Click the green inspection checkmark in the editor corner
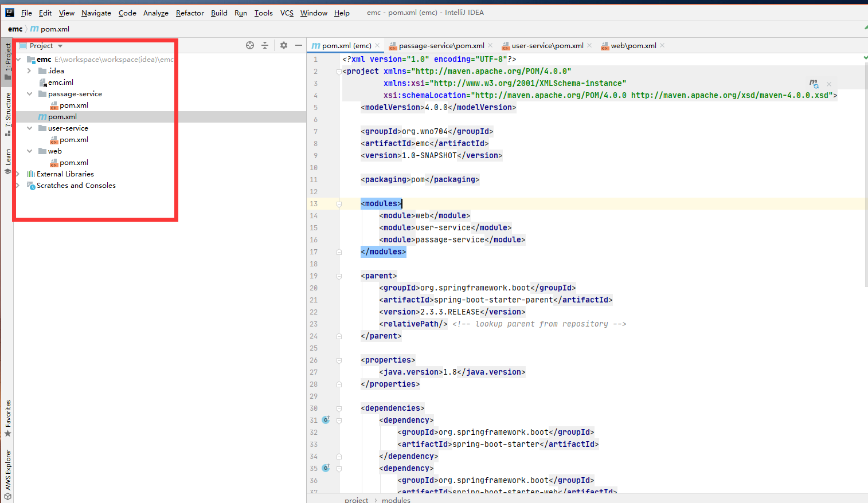This screenshot has width=868, height=503. pyautogui.click(x=865, y=58)
